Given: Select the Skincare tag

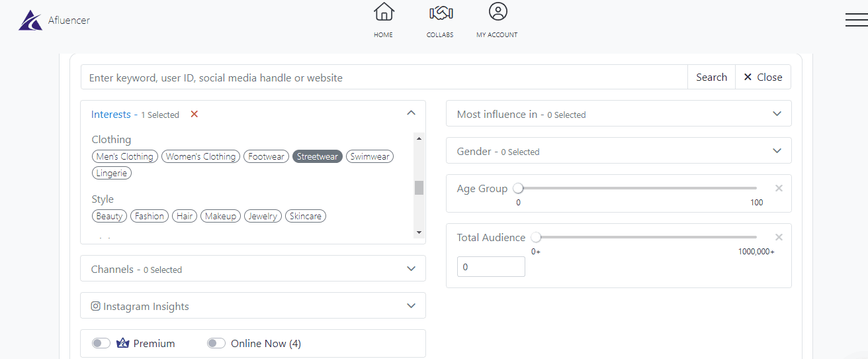Looking at the screenshot, I should point(306,216).
